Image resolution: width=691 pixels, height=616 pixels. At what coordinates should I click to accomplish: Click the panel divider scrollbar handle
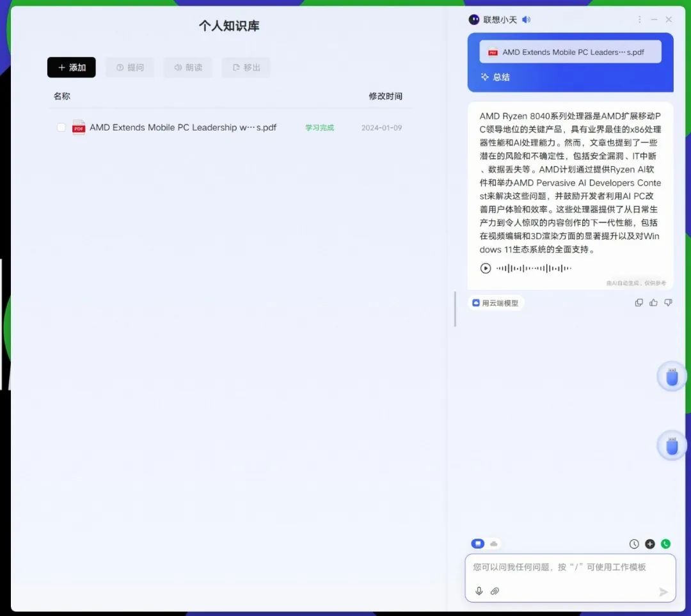(455, 309)
